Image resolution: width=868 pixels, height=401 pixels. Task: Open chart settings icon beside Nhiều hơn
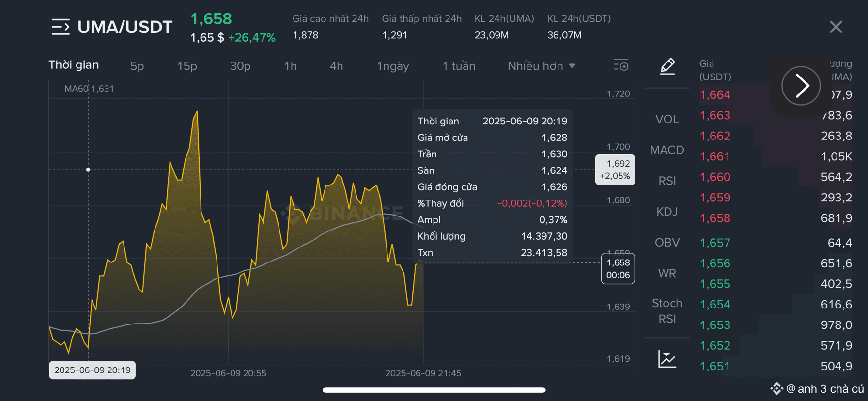(x=621, y=65)
